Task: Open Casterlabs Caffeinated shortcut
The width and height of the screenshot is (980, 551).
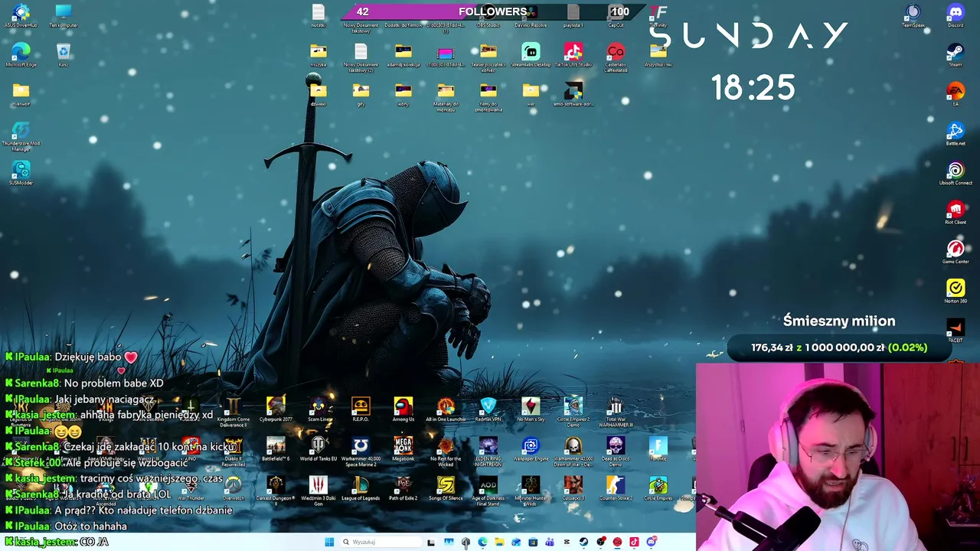Action: (x=616, y=57)
